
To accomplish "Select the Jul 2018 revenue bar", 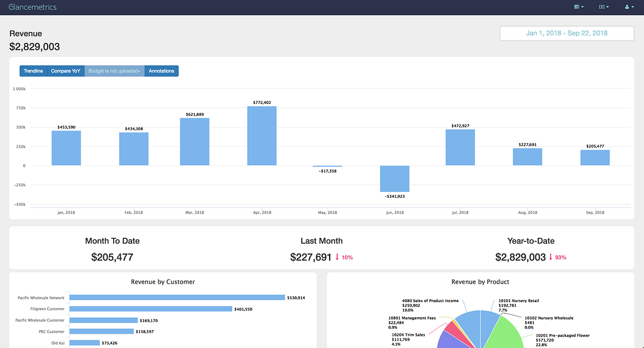I will tap(461, 148).
